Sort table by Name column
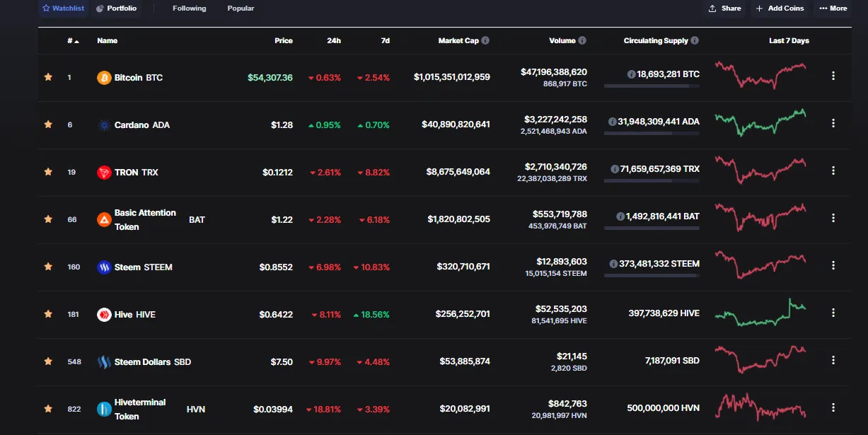868x435 pixels. (107, 41)
